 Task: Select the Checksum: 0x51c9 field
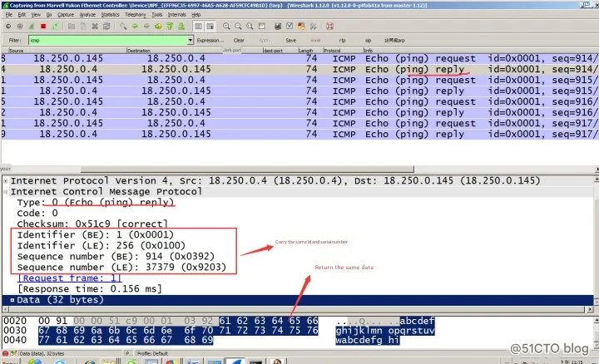point(92,224)
